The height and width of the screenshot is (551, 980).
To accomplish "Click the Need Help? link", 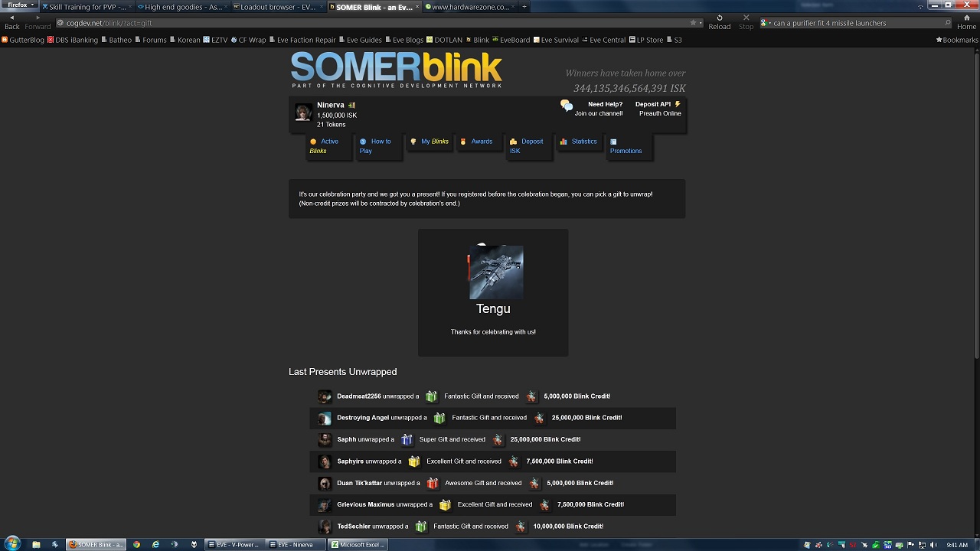I will (605, 104).
